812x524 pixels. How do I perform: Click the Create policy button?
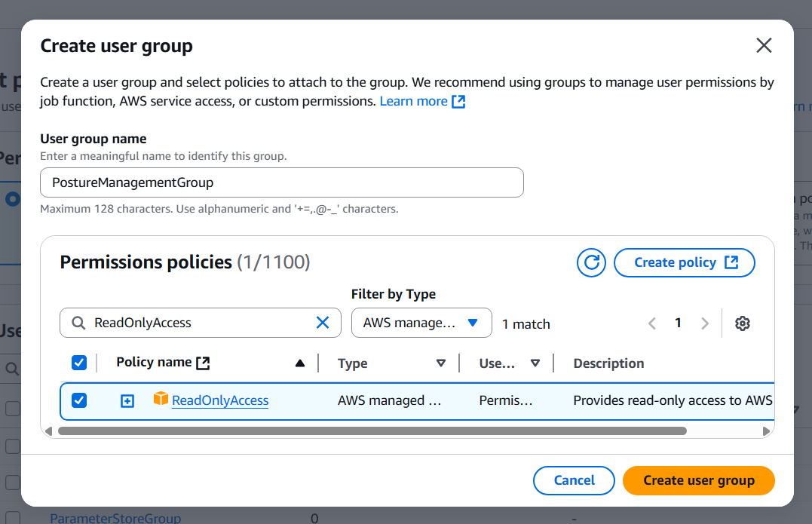[x=684, y=262]
